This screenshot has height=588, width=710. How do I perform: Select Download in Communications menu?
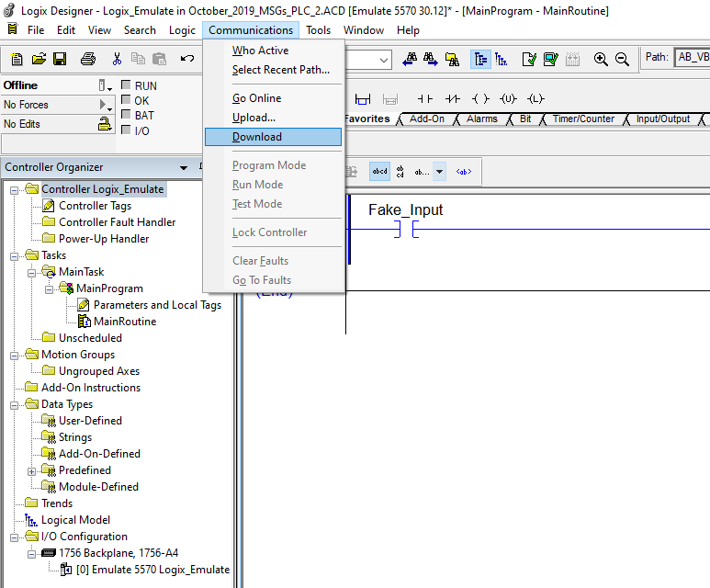273,137
